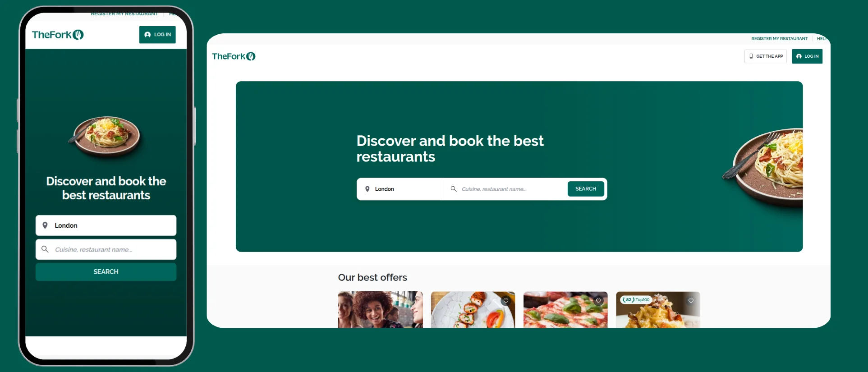Screen dimensions: 868x372
Task: Click desktop LOG IN button
Action: click(807, 56)
